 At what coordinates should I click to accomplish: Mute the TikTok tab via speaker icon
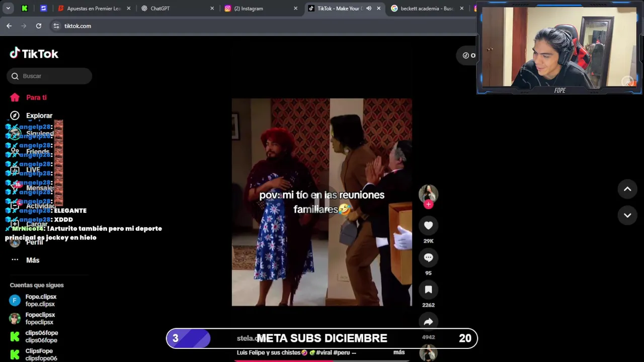369,9
